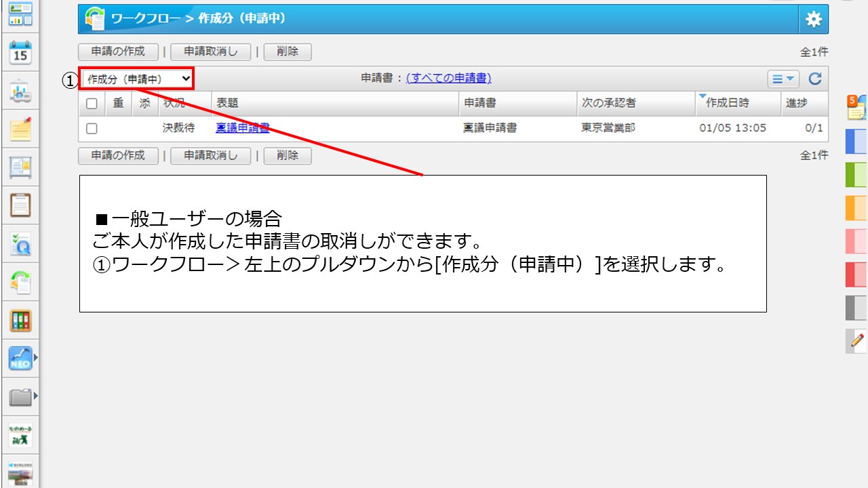Screen dimensions: 868x488
Task: Click the top 削除 button
Action: click(x=288, y=52)
